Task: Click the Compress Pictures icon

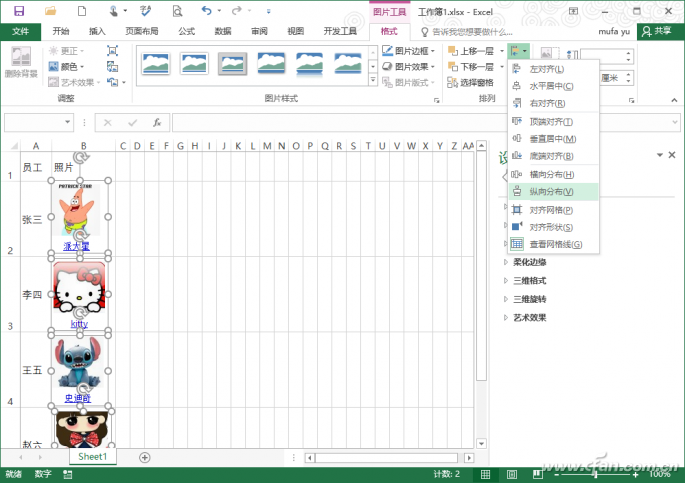Action: click(x=112, y=51)
